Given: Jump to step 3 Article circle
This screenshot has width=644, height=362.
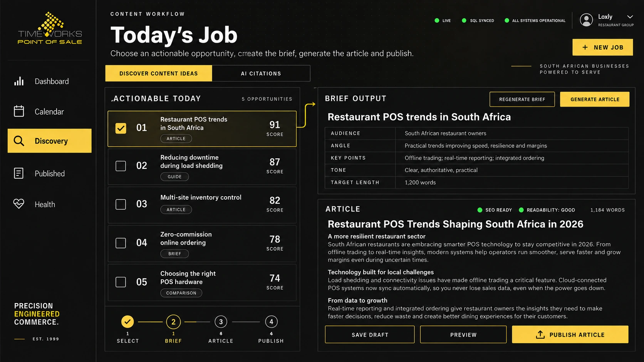Looking at the screenshot, I should point(221,322).
